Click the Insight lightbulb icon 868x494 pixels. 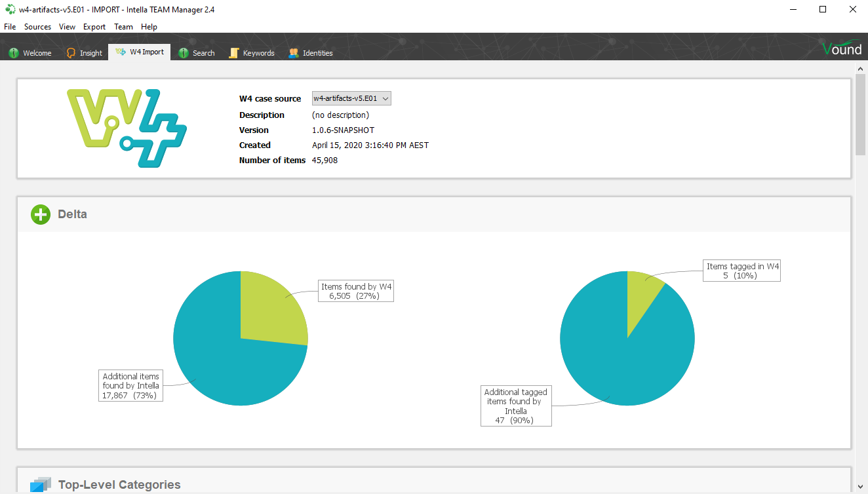point(71,53)
